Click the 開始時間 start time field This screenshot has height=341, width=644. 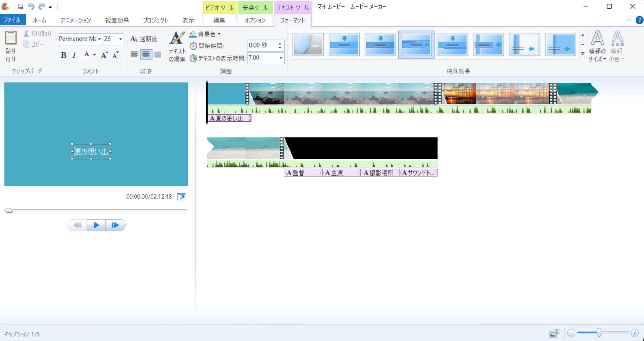click(x=262, y=46)
